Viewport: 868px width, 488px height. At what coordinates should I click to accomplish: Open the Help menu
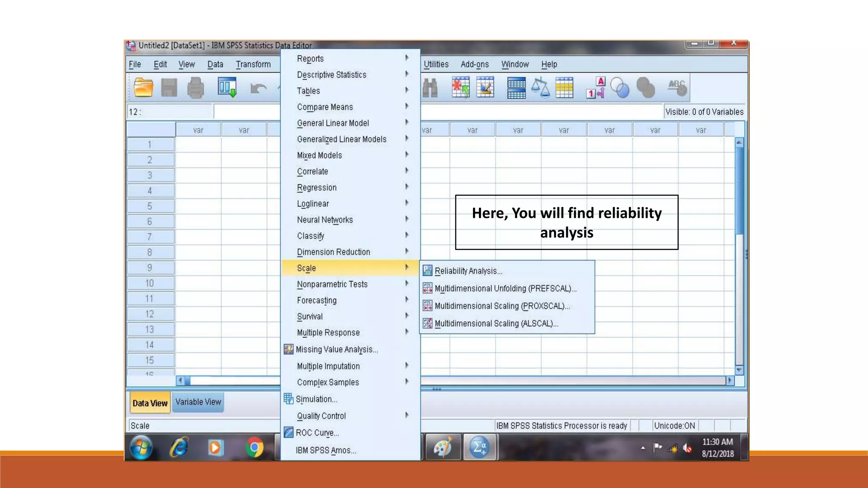click(x=549, y=64)
